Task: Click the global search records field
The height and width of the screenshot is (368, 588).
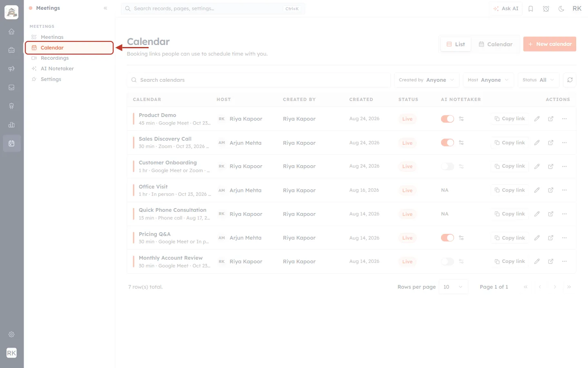Action: [x=213, y=9]
